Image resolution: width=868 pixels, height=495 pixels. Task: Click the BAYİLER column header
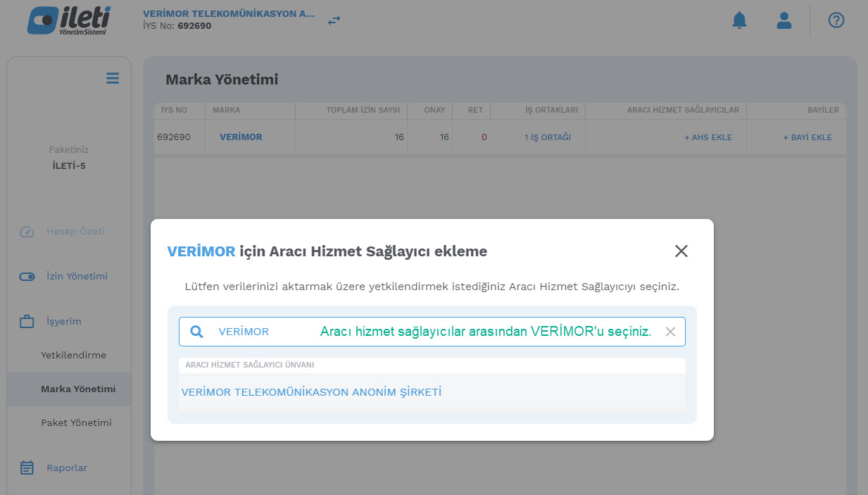pos(796,111)
